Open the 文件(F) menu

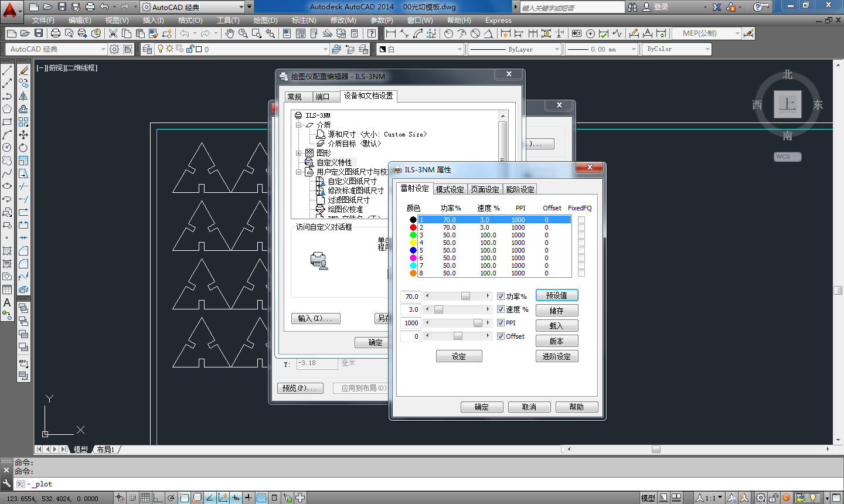coord(43,21)
